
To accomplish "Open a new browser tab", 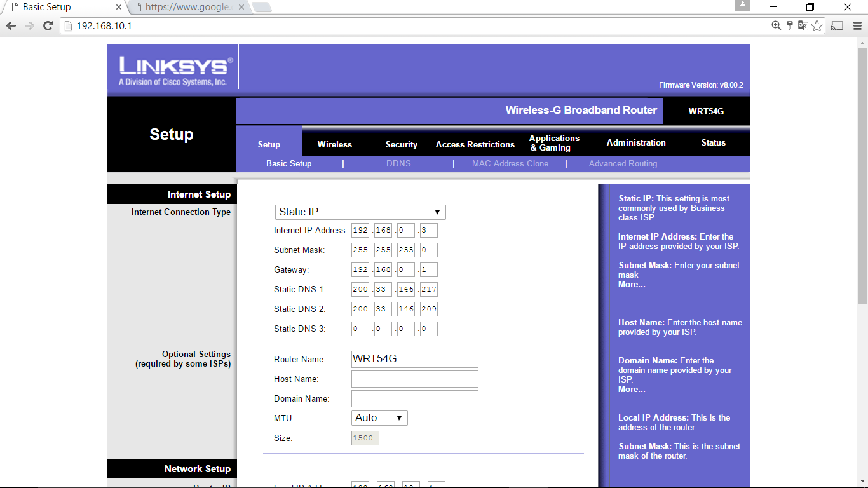I will (x=262, y=7).
